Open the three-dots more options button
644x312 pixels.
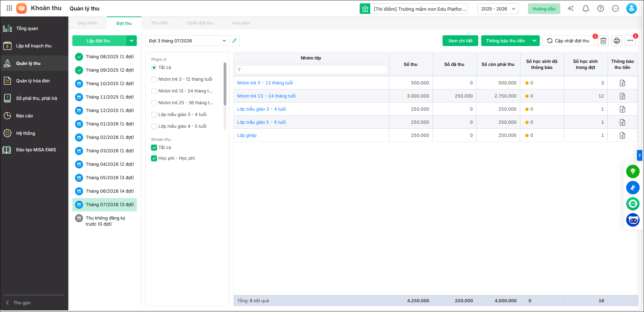click(x=630, y=41)
